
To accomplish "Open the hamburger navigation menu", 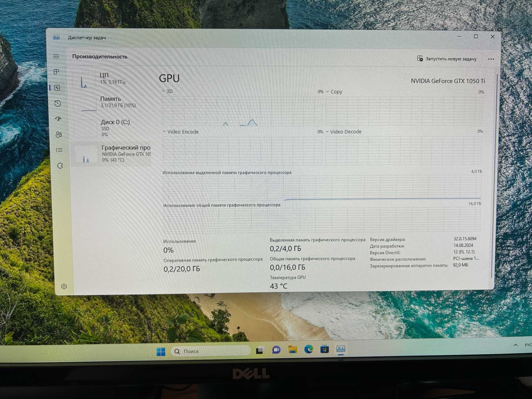I will coord(56,56).
